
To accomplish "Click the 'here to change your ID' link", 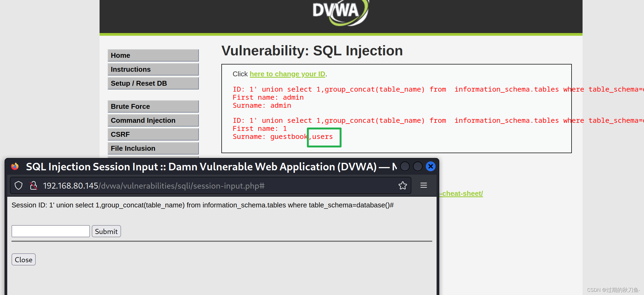I will point(287,74).
